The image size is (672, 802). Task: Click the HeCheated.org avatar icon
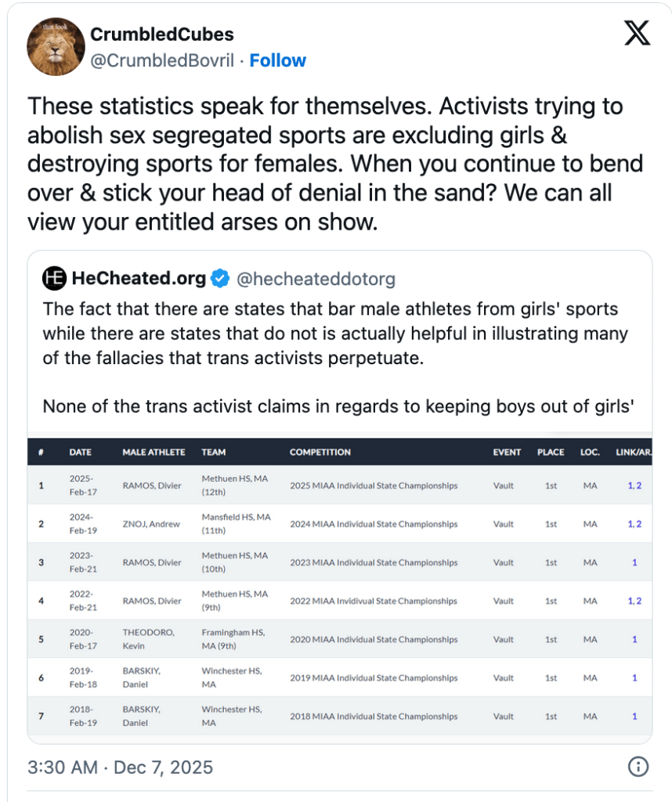pos(54,278)
